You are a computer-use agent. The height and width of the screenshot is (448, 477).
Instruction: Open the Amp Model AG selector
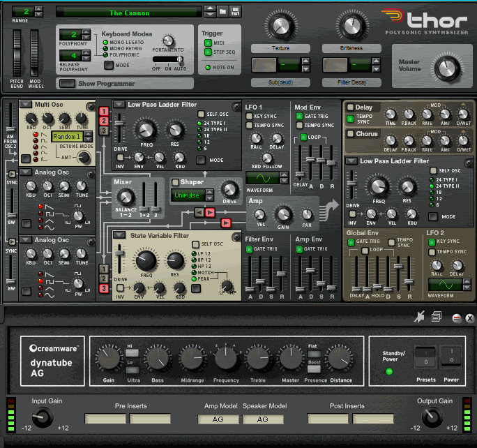click(218, 419)
